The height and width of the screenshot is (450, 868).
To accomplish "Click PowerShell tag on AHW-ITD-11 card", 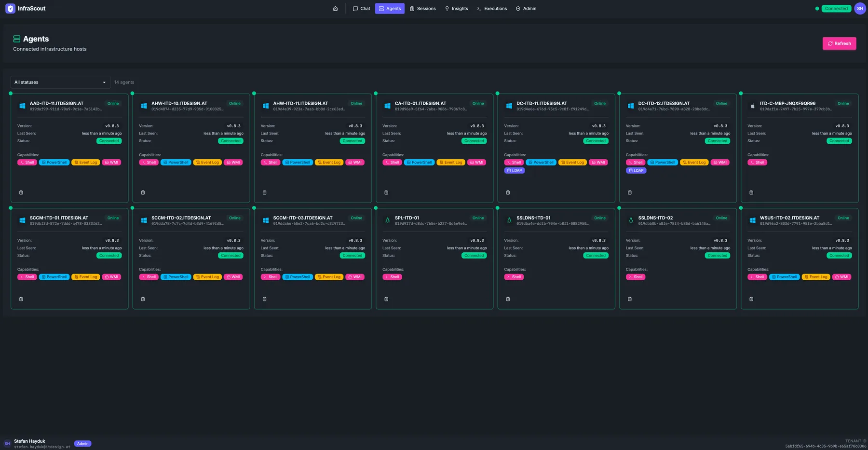I will click(x=298, y=163).
